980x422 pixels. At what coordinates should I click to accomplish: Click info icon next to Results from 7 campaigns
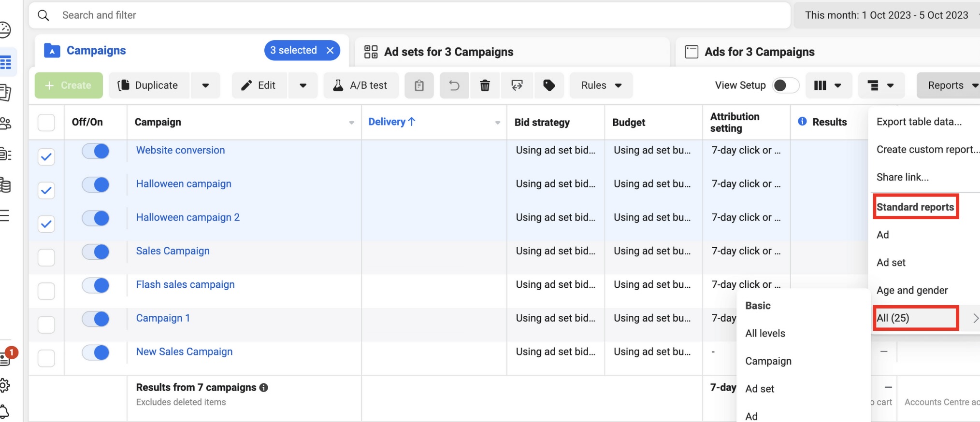(264, 387)
